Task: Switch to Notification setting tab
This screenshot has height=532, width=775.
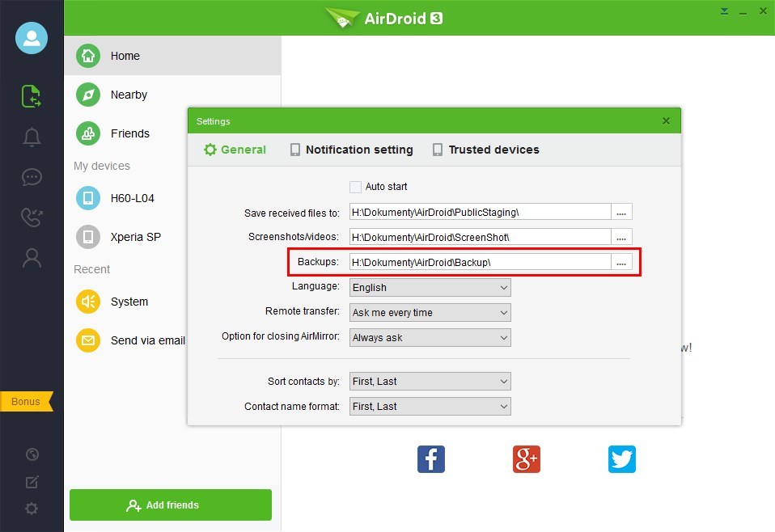Action: point(351,150)
